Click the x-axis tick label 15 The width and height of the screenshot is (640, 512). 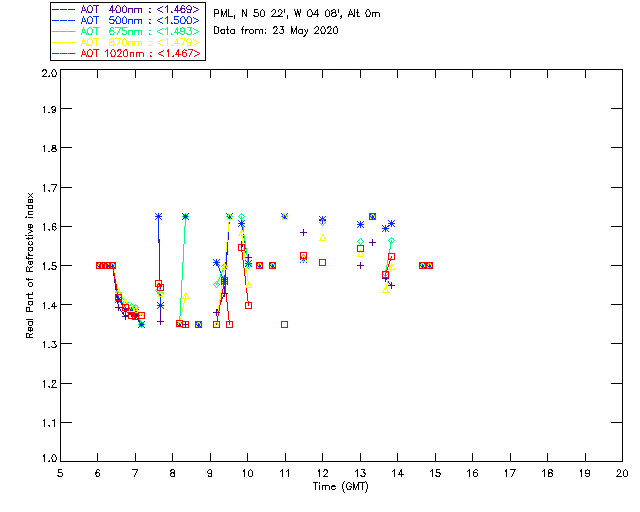(x=435, y=473)
